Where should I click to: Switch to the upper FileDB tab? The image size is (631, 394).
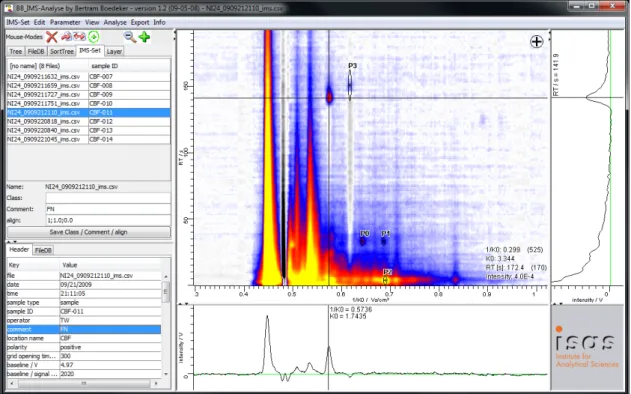pyautogui.click(x=36, y=52)
